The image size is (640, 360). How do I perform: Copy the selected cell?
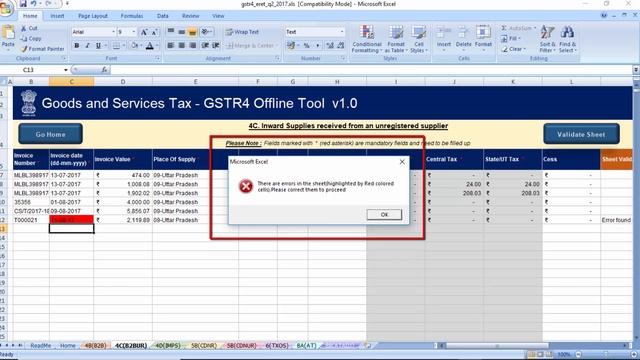tap(31, 38)
